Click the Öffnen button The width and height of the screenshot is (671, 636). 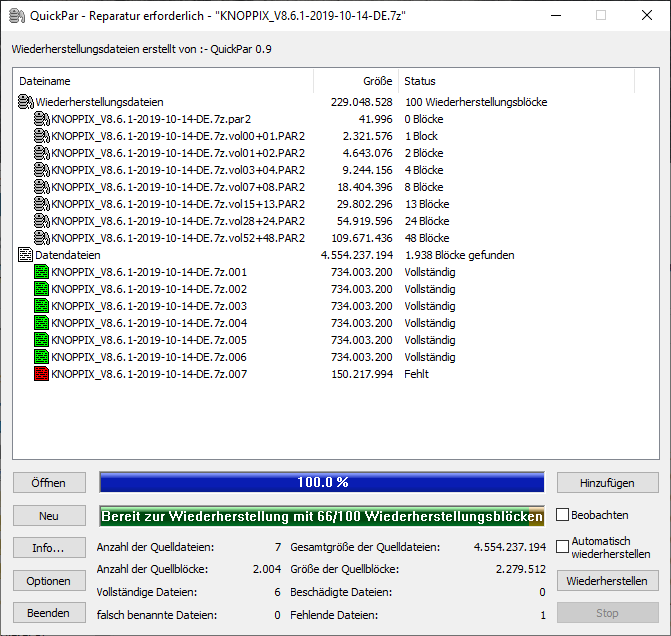[x=49, y=483]
